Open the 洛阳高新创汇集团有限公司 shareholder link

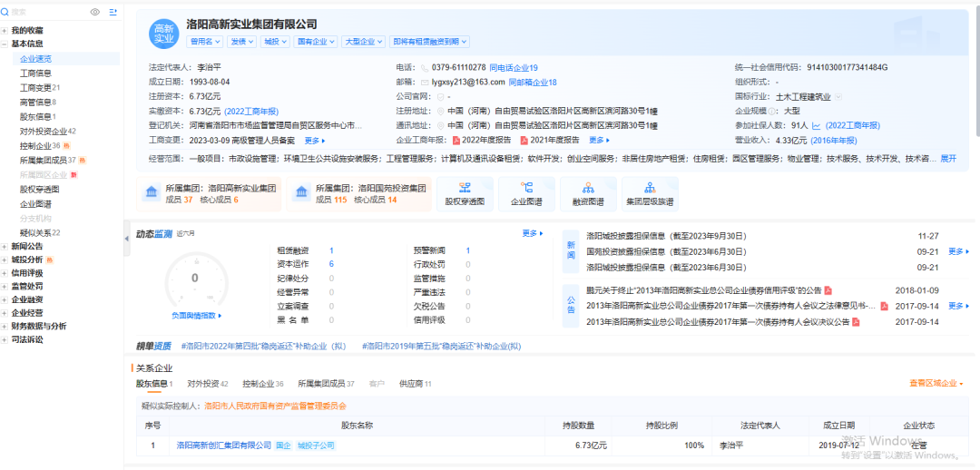[224, 446]
